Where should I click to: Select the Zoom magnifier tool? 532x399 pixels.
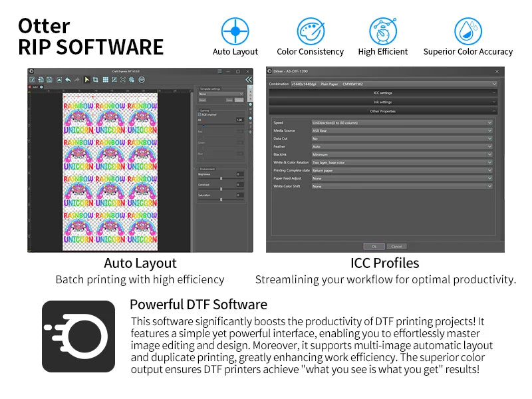point(123,78)
